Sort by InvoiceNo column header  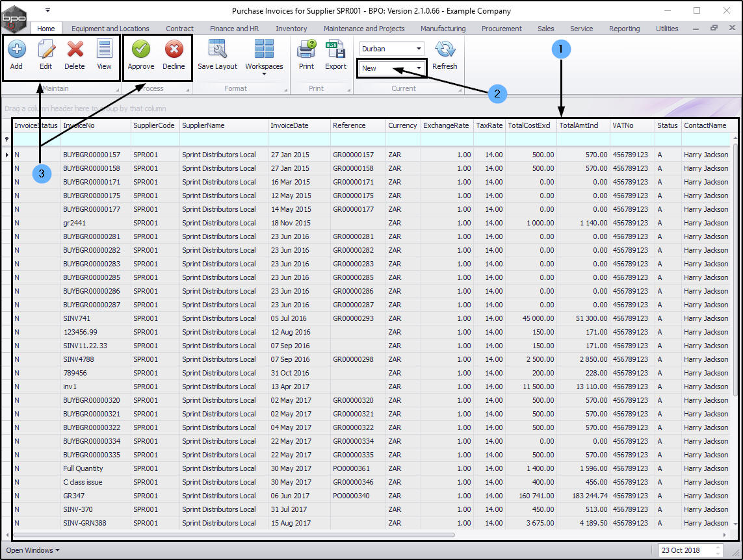96,125
